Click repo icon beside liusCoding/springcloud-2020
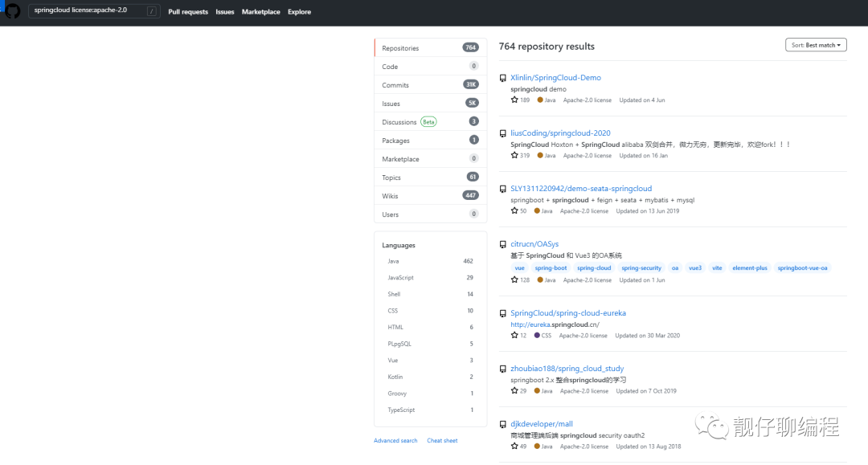Screen dimensions: 868x465 click(x=502, y=133)
